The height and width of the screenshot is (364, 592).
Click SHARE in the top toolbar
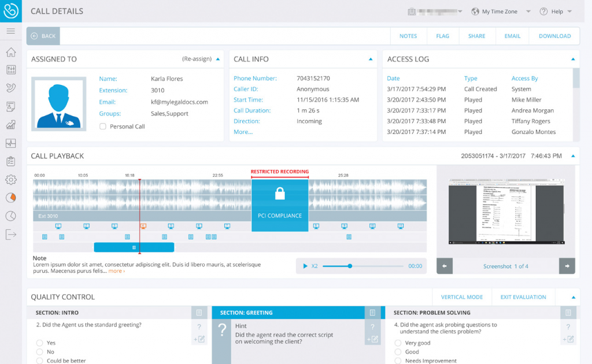click(x=476, y=36)
